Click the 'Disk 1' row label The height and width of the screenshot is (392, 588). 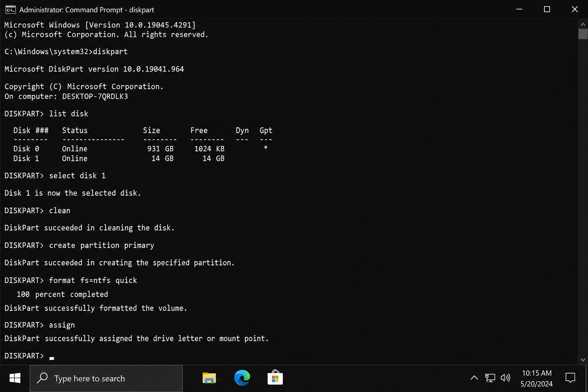click(x=26, y=158)
